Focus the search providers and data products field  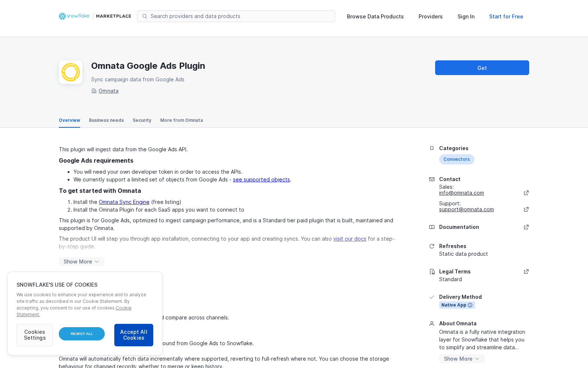tap(236, 16)
